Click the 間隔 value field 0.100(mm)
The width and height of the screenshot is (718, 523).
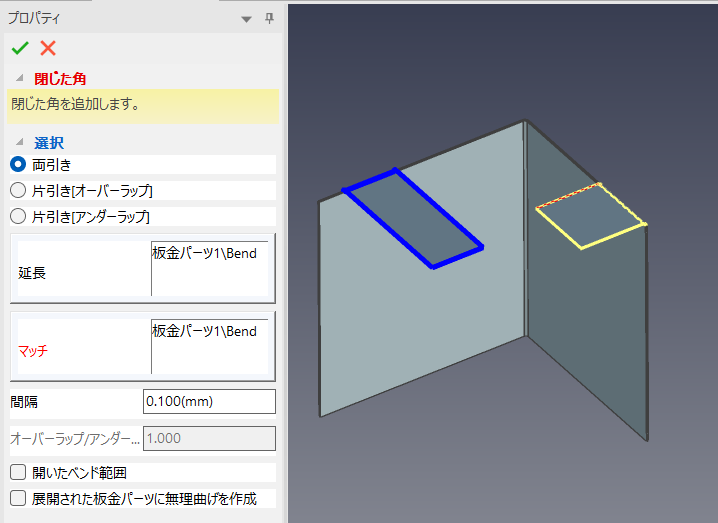coord(209,402)
